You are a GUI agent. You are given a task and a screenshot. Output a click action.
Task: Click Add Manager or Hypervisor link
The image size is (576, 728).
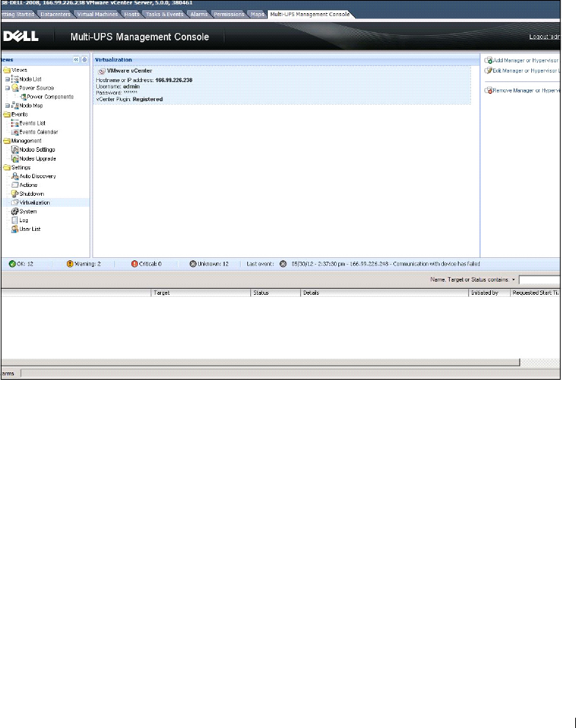coord(526,60)
